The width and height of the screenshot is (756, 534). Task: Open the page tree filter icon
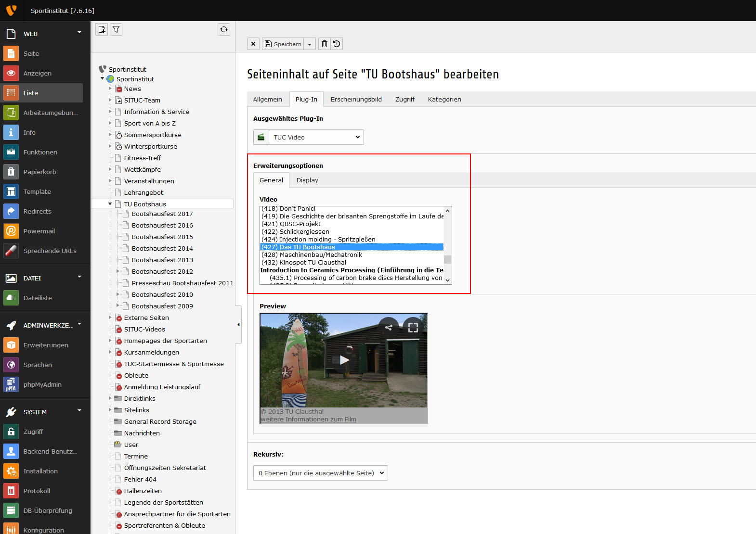coord(116,30)
